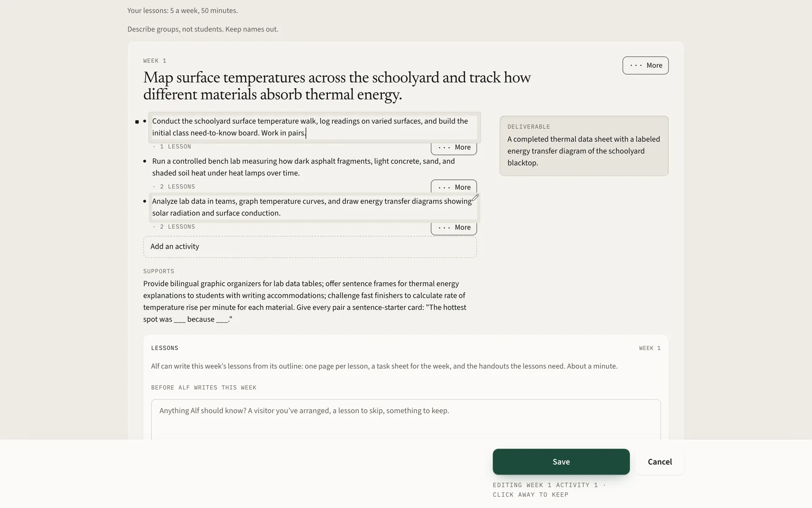
Task: Click the drag handle beside first activity
Action: (x=137, y=121)
